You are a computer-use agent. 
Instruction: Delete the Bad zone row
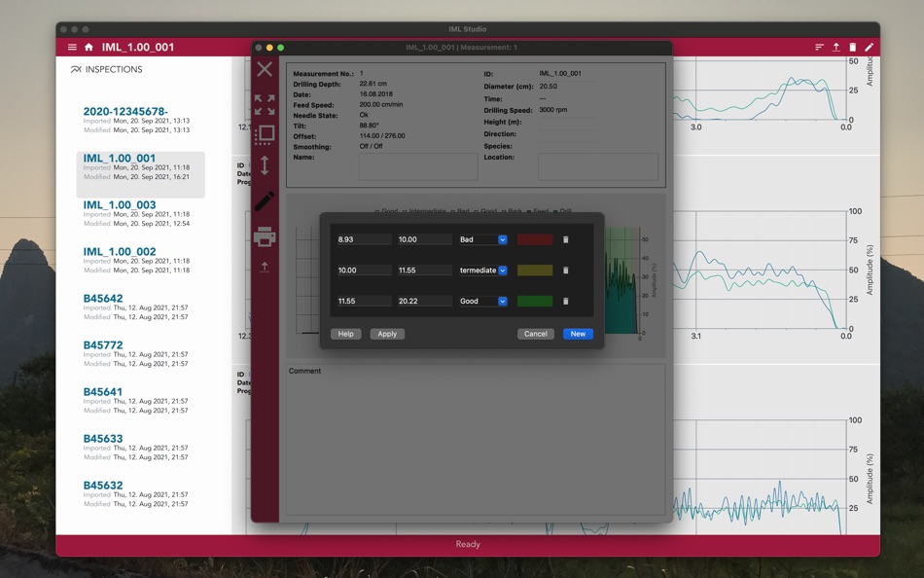pos(566,239)
